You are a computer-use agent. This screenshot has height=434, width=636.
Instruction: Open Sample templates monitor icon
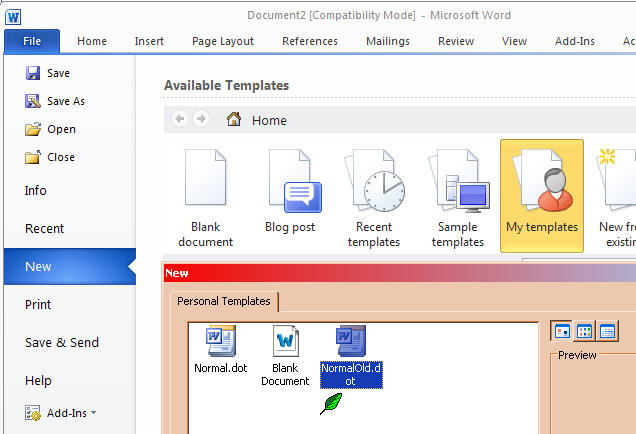459,181
